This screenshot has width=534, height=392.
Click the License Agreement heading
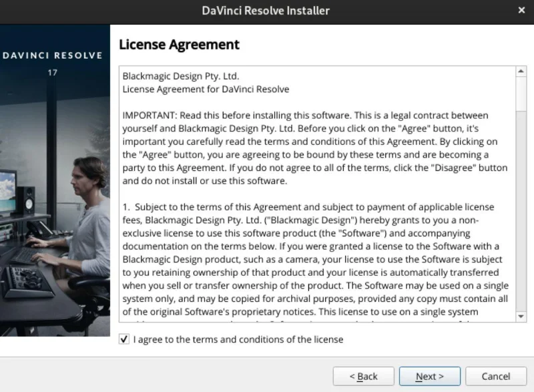pos(179,45)
